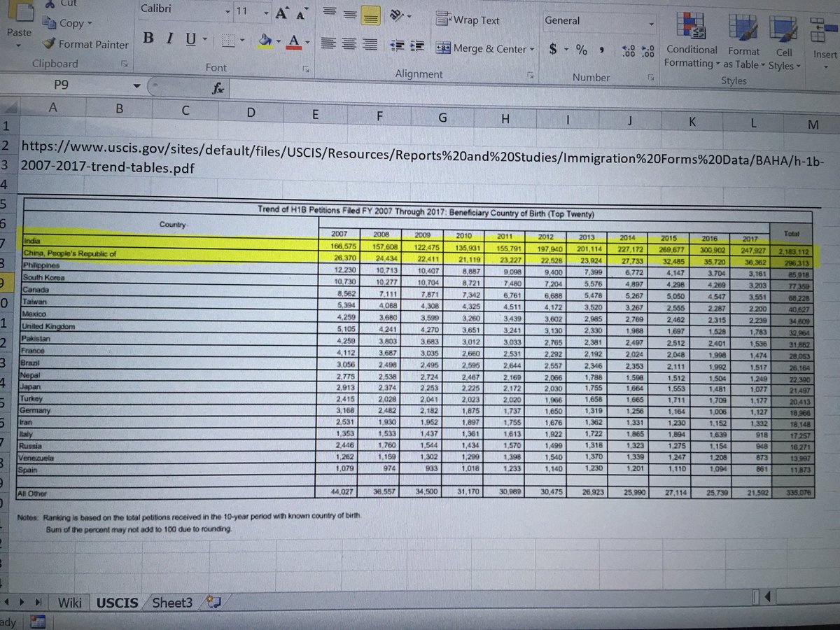
Task: Open the Paste options arrow
Action: coord(19,46)
